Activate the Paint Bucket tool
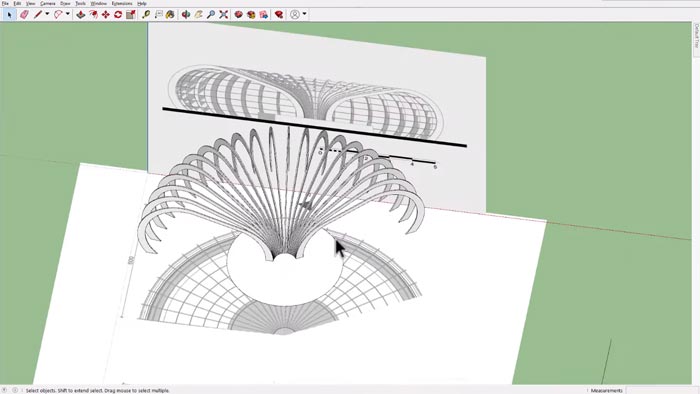The height and width of the screenshot is (394, 700). pyautogui.click(x=170, y=15)
